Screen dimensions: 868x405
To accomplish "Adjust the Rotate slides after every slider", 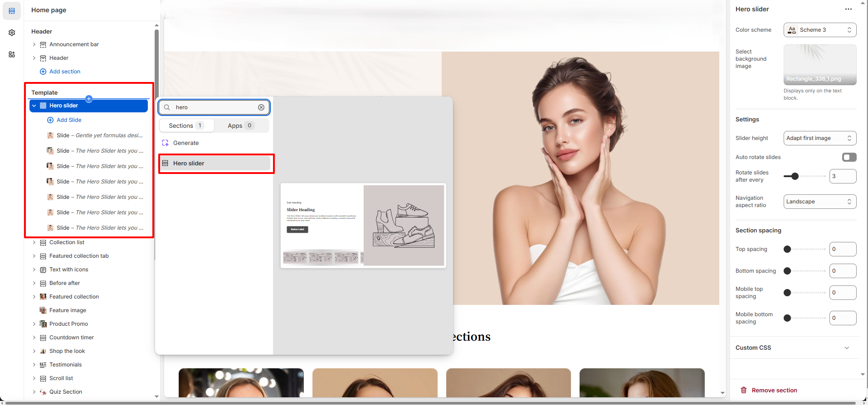I will click(795, 176).
